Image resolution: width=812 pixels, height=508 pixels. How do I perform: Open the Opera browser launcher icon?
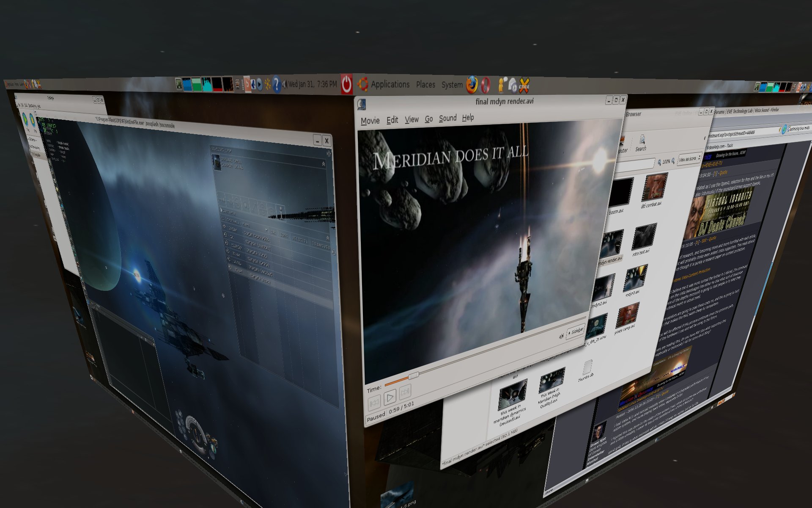(x=486, y=85)
